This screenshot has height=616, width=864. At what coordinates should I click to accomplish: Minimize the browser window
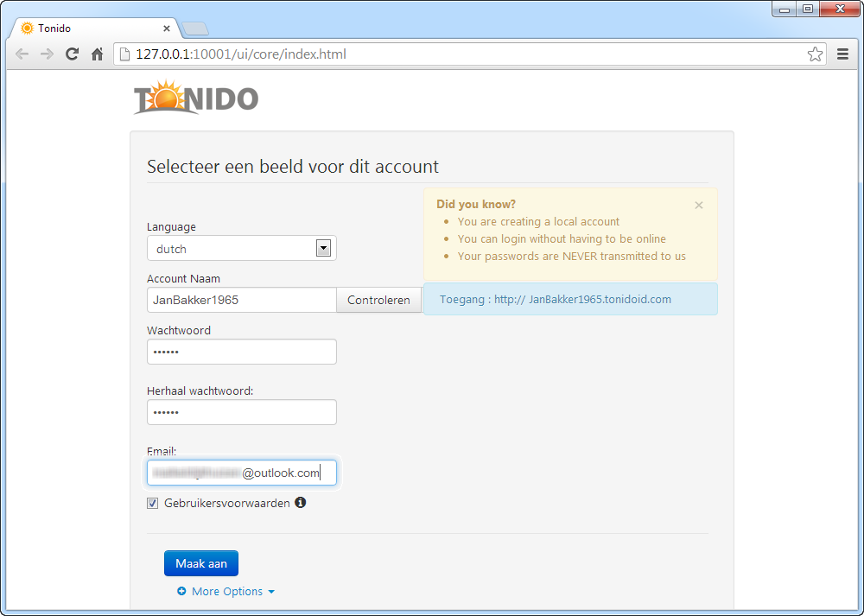785,9
